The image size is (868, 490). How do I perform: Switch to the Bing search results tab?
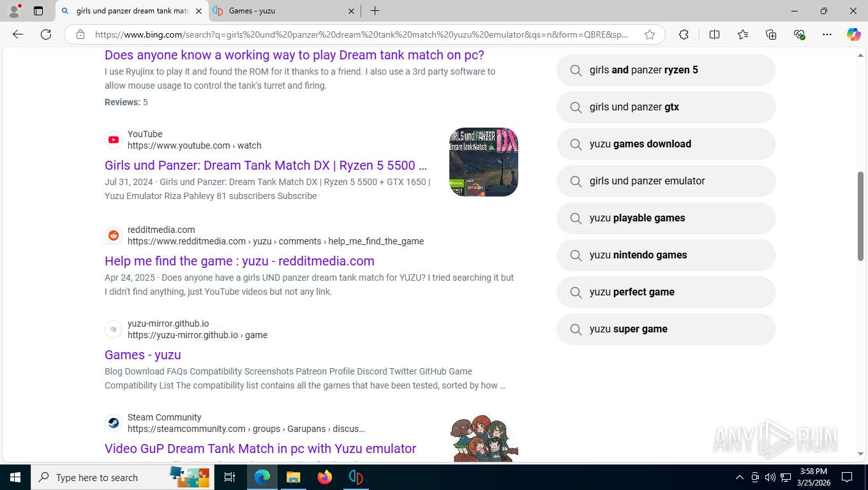coord(131,11)
